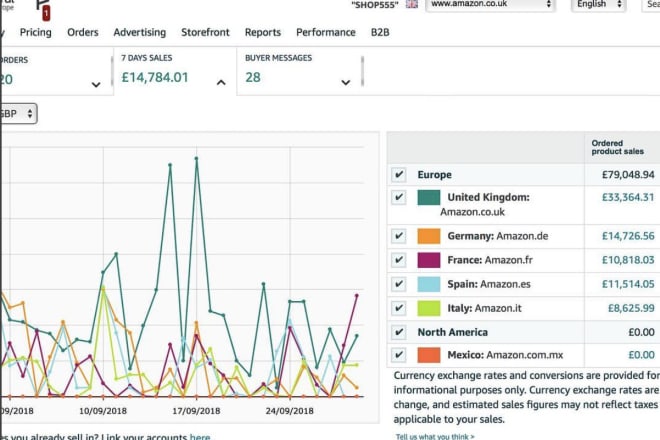Image resolution: width=660 pixels, height=440 pixels.
Task: Click the United Kingdom sales £33,364.31
Action: (x=628, y=197)
